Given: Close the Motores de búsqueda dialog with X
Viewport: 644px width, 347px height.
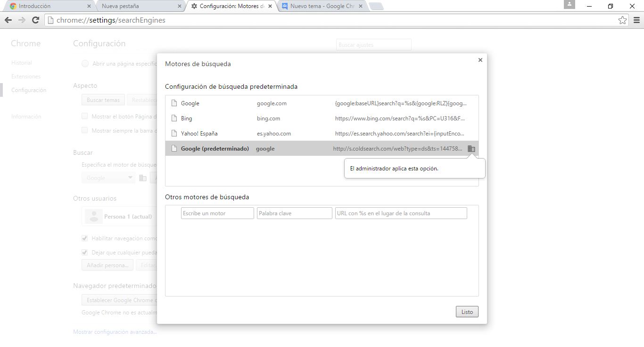Looking at the screenshot, I should pos(480,60).
